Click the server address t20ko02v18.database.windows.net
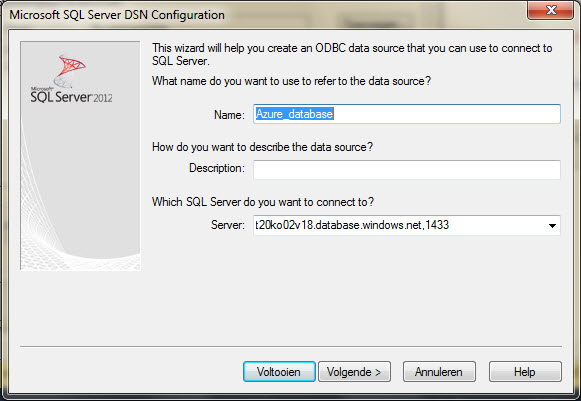581x401 pixels. [x=352, y=225]
